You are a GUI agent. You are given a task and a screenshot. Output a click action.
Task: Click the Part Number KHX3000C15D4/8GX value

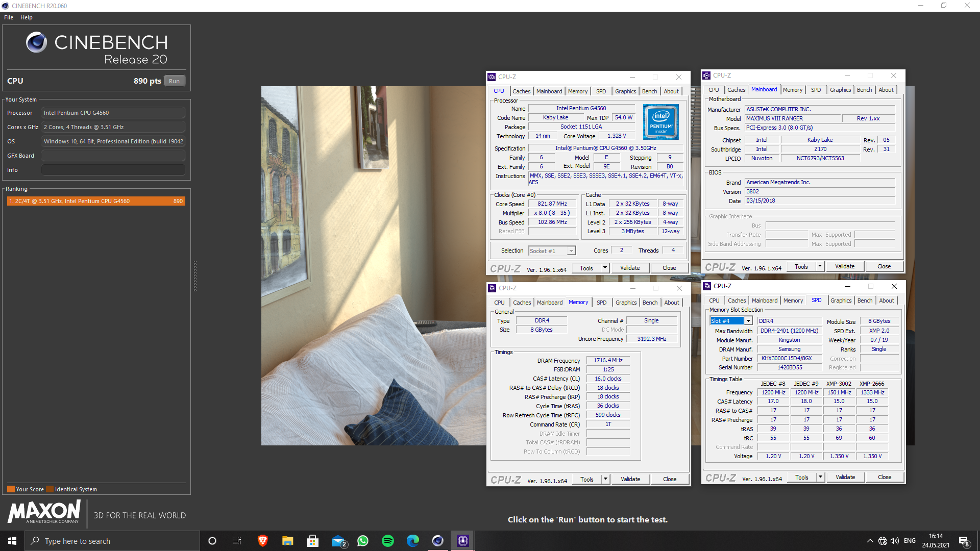[x=789, y=359]
